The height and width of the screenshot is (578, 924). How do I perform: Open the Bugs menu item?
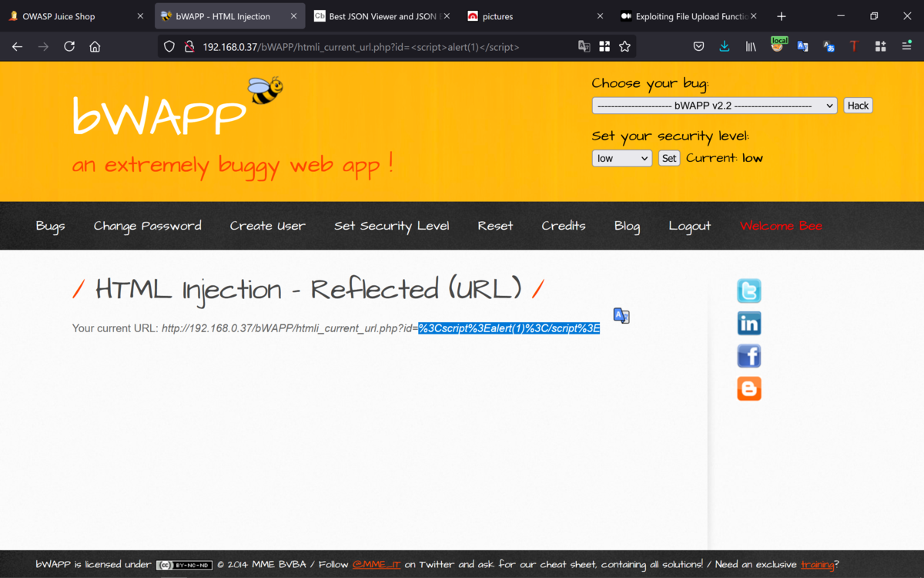tap(50, 226)
